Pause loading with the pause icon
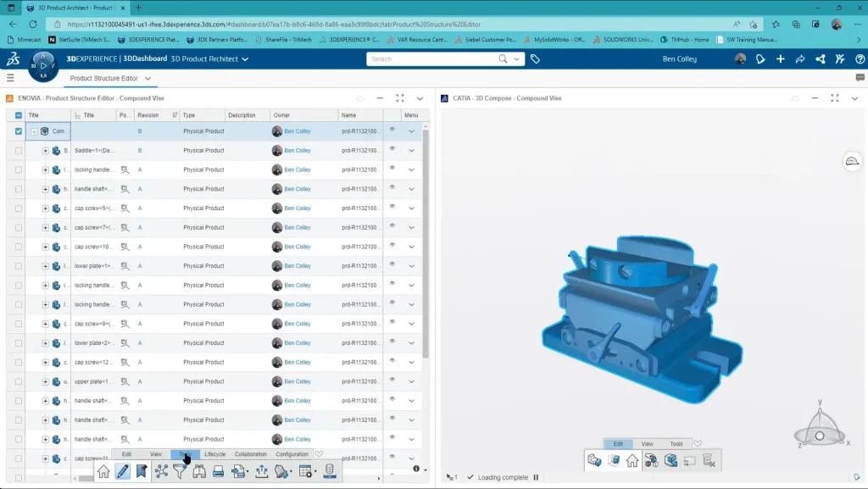Viewport: 868px width, 489px height. tap(536, 477)
